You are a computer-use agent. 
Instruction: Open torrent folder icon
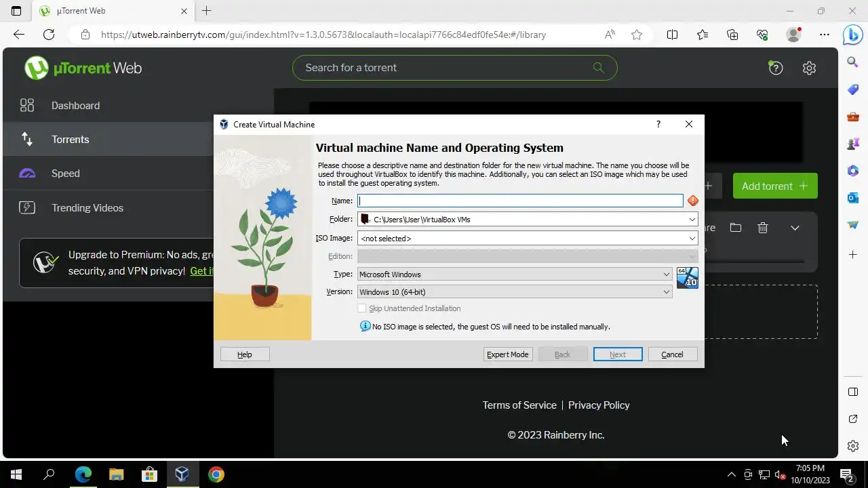pos(736,228)
